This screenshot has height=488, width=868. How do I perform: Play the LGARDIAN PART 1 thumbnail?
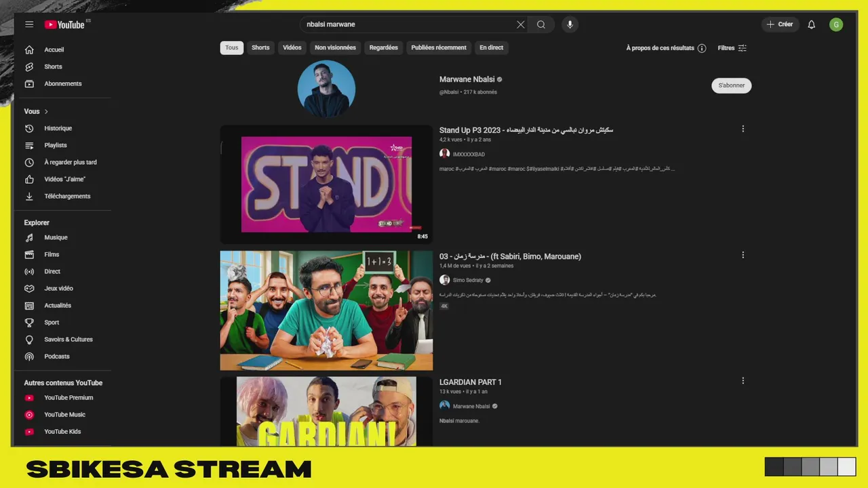(326, 411)
